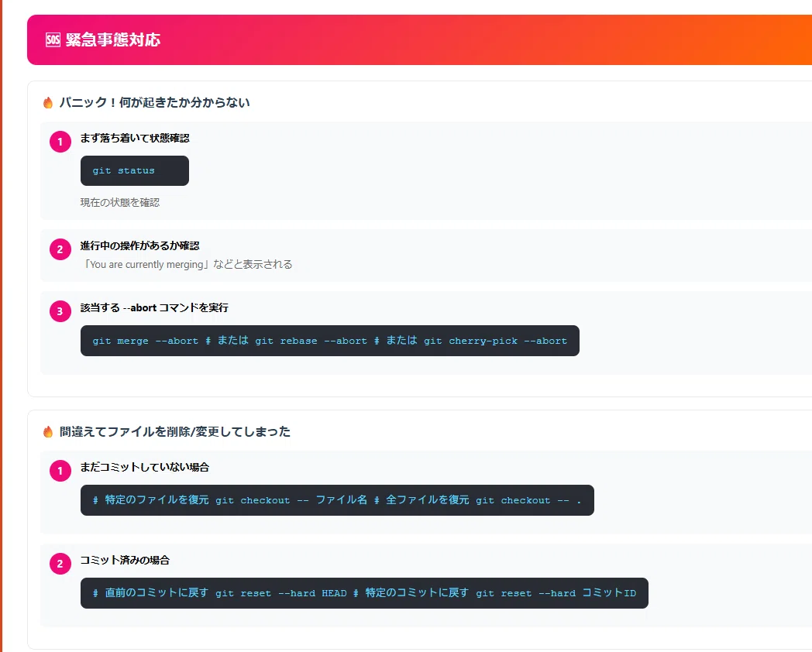Click step title 該当する --abort コマンドを実行
The width and height of the screenshot is (812, 652).
coord(154,308)
